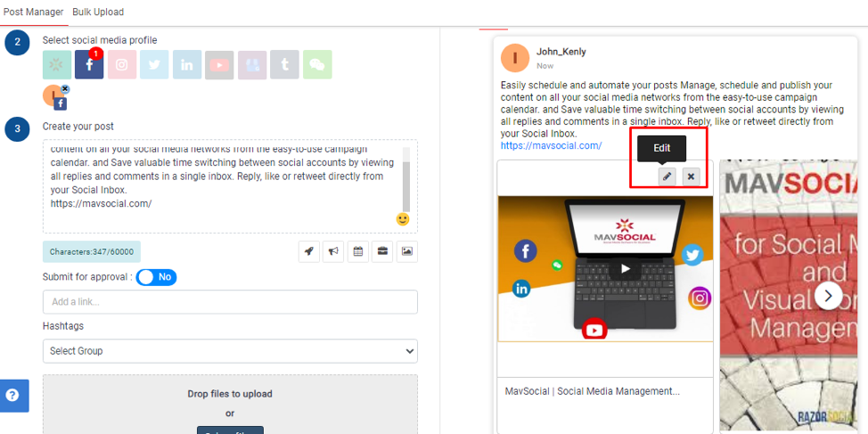Select the Instagram profile icon
The height and width of the screenshot is (434, 868).
click(x=122, y=65)
